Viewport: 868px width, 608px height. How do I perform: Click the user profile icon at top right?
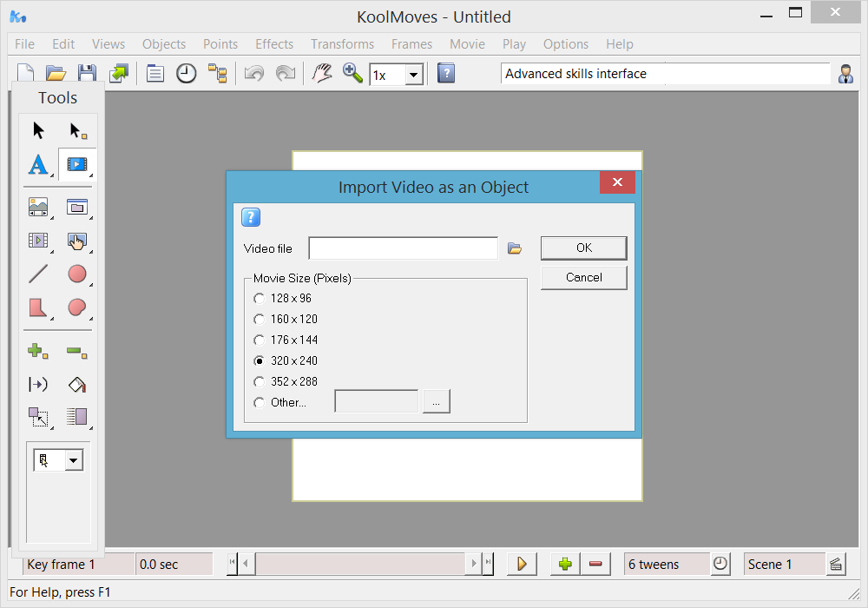tap(845, 74)
